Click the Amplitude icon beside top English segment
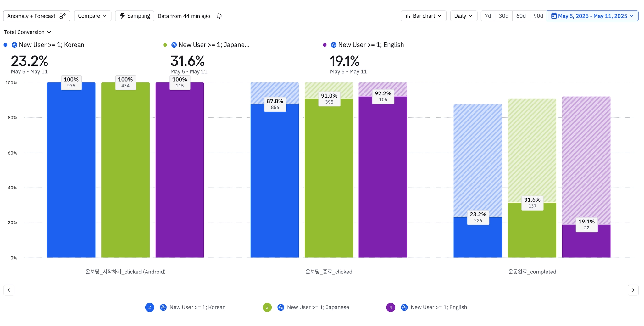The width and height of the screenshot is (644, 326). coord(334,45)
